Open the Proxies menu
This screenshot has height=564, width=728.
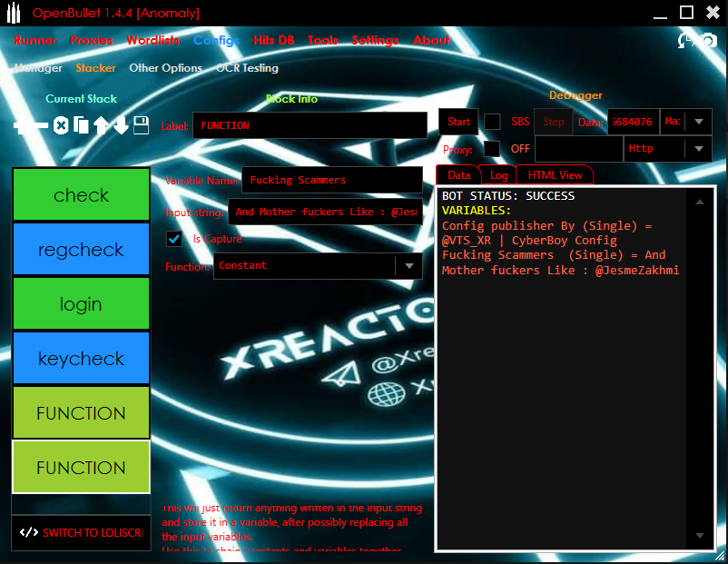pos(92,41)
